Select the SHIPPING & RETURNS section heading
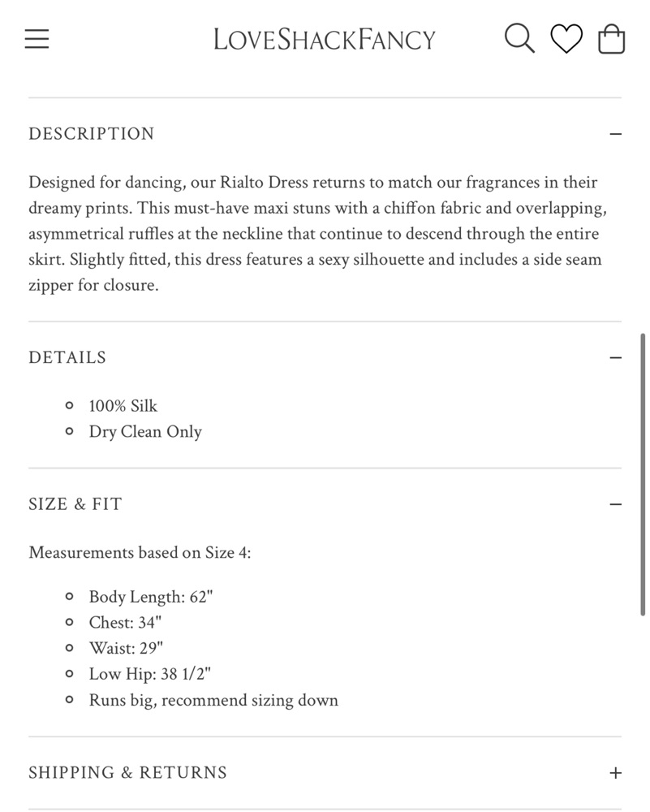The width and height of the screenshot is (650, 812). pos(128,772)
